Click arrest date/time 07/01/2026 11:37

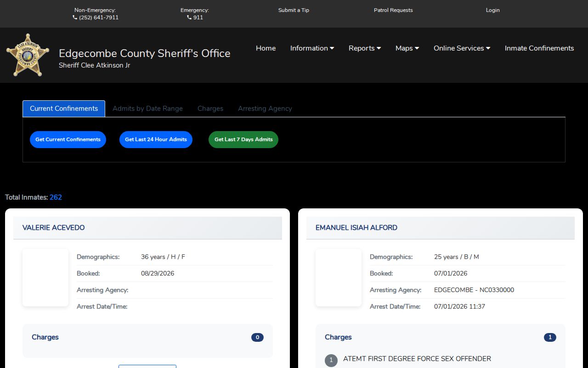[x=459, y=306]
